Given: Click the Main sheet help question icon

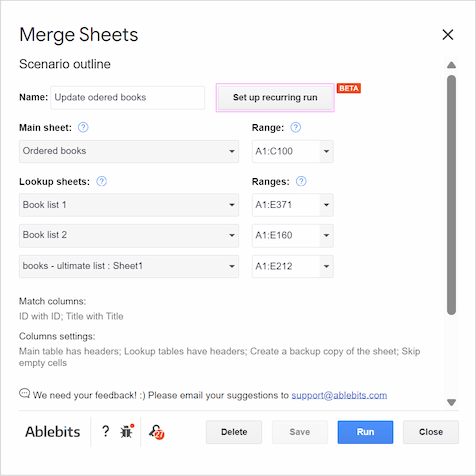Looking at the screenshot, I should pos(83,127).
